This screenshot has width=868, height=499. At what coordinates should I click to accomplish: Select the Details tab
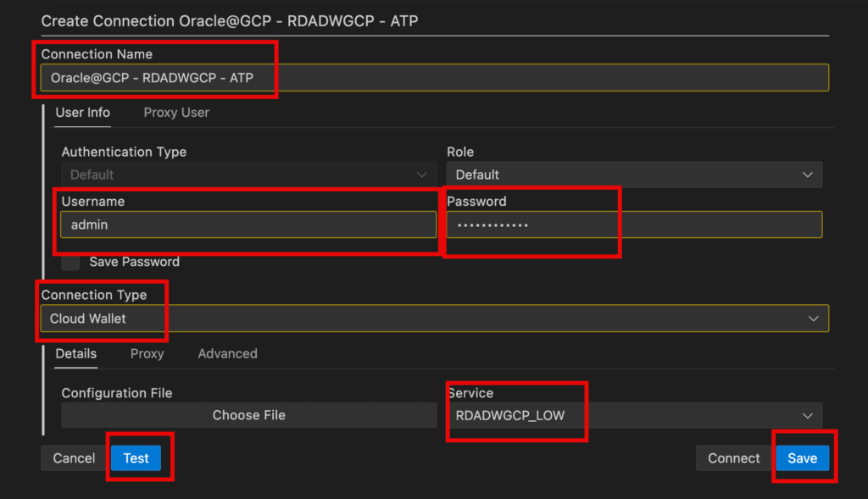pos(75,354)
